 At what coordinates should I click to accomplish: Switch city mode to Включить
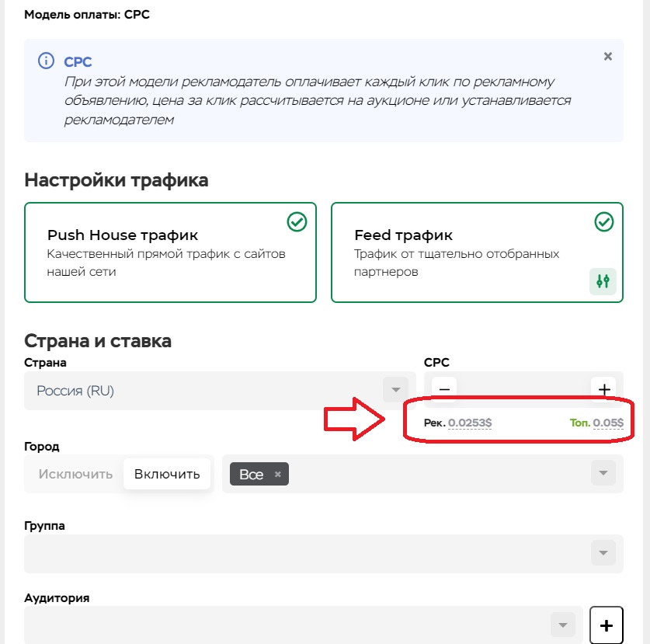pos(167,474)
